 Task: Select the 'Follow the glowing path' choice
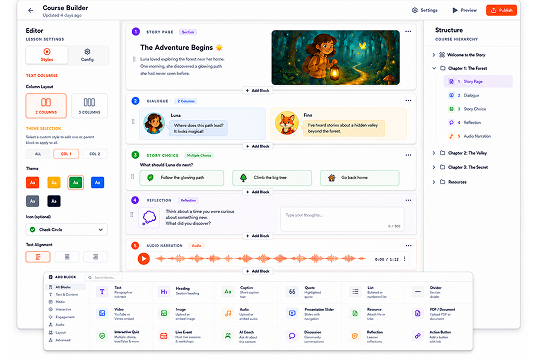tap(181, 178)
